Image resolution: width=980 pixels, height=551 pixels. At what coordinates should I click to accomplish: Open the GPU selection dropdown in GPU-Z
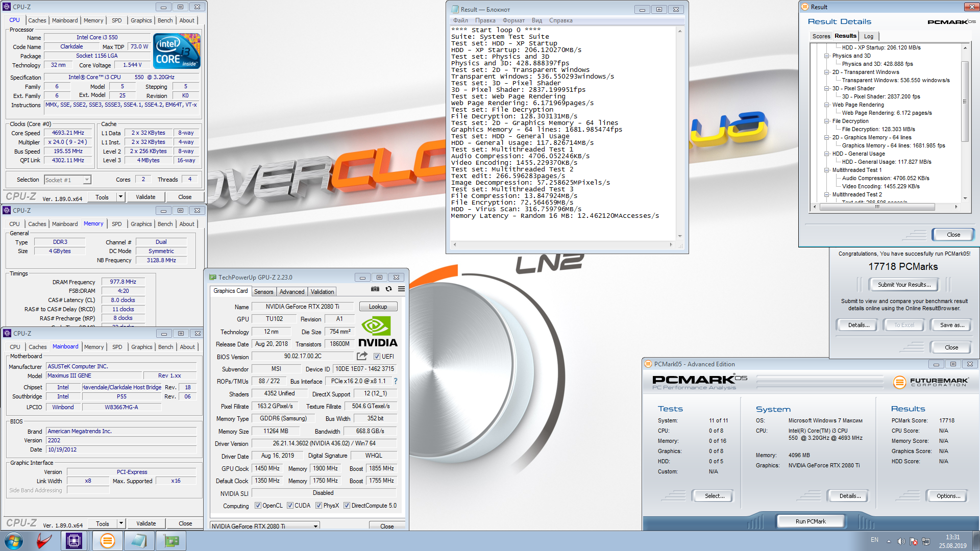(x=265, y=526)
